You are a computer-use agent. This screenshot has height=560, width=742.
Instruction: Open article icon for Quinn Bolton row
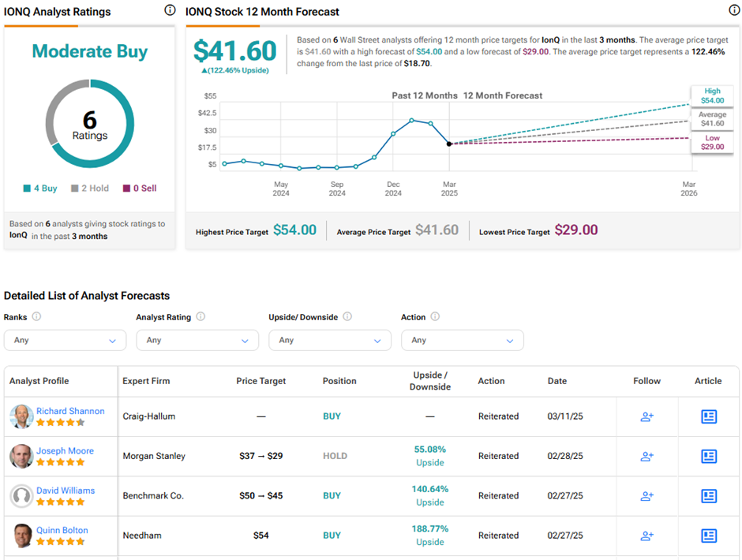point(709,536)
